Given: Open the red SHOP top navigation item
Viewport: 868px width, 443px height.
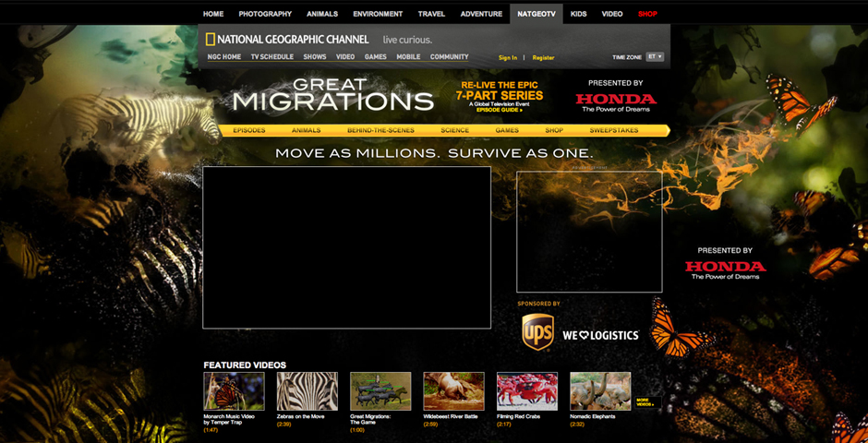Looking at the screenshot, I should pyautogui.click(x=647, y=14).
